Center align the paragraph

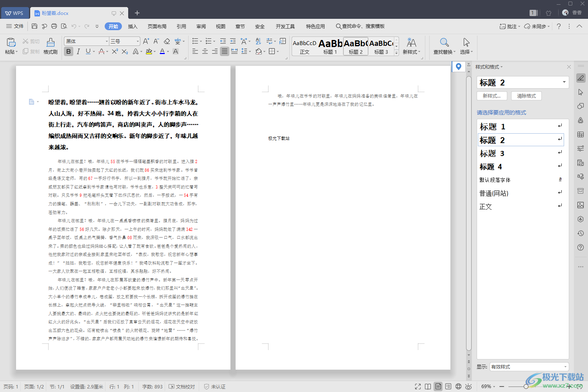(x=205, y=51)
